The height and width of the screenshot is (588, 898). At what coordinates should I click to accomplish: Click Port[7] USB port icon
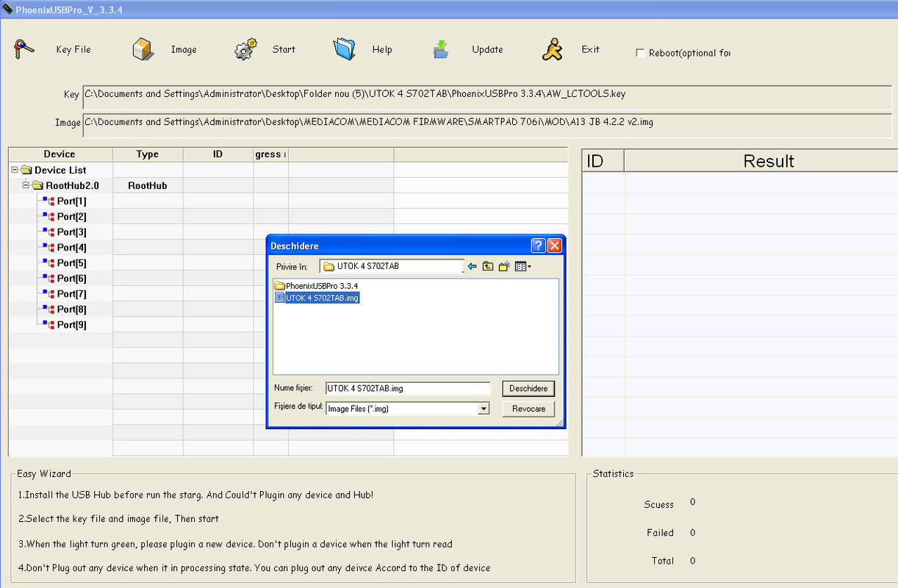(49, 293)
